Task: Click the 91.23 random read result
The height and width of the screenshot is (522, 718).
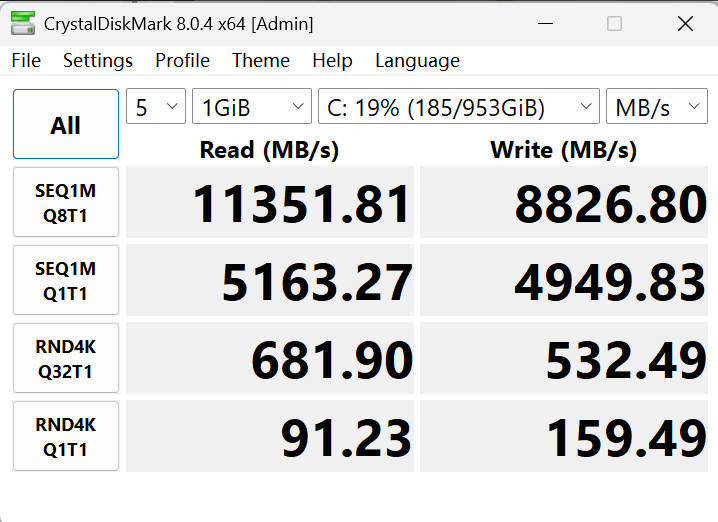Action: click(x=345, y=438)
